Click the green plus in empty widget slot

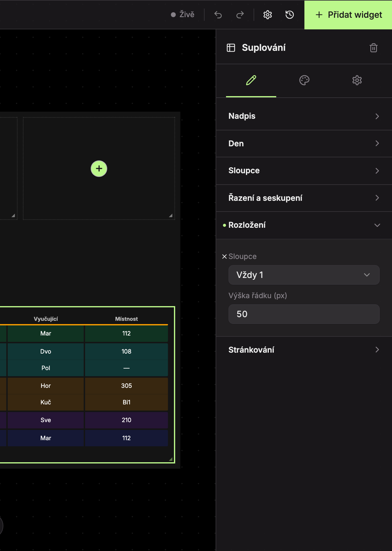tap(99, 169)
